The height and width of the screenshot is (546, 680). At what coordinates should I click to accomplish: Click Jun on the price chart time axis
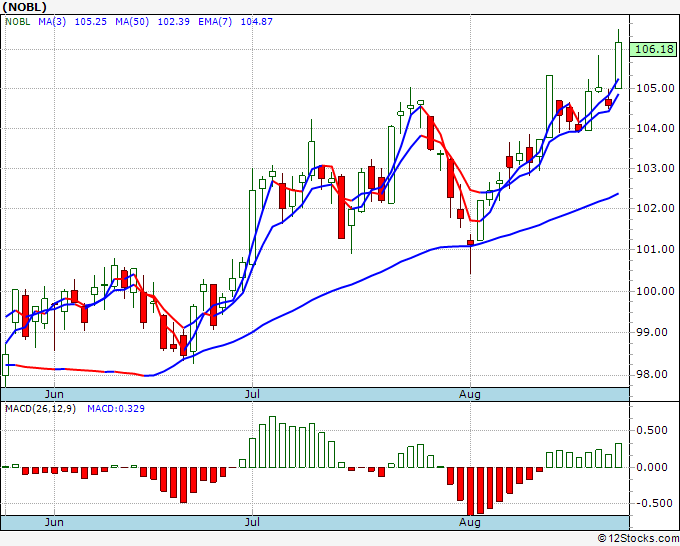click(54, 394)
